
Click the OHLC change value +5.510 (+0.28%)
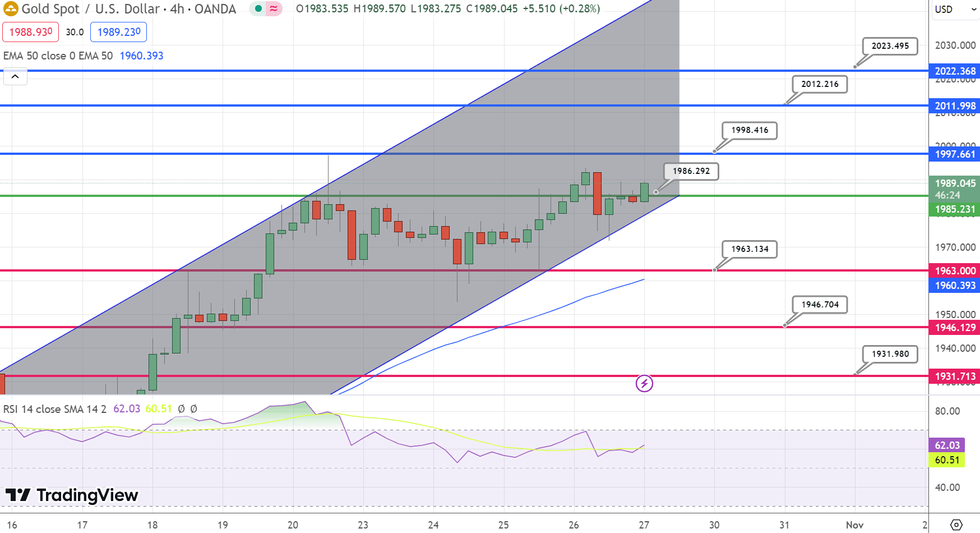coord(561,9)
